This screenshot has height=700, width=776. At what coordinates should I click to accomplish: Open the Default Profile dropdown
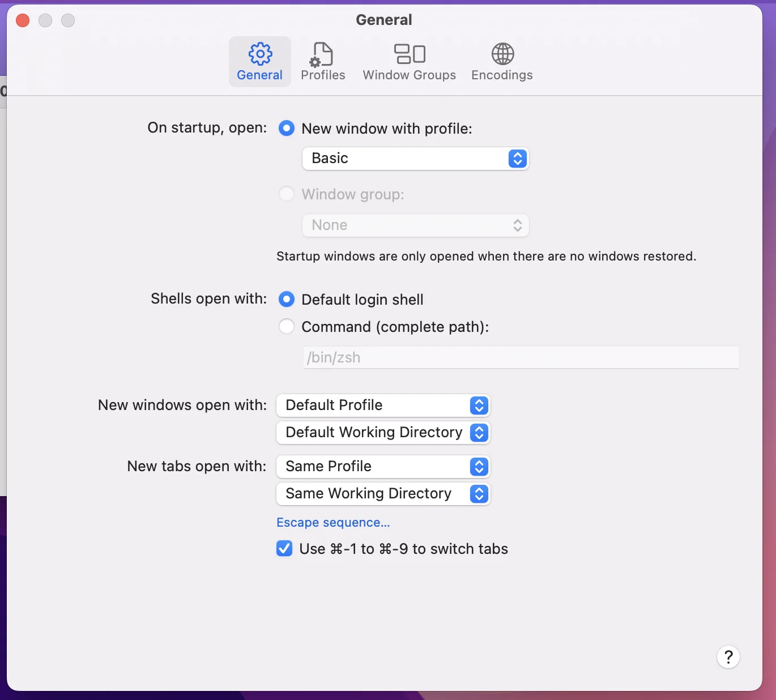383,406
